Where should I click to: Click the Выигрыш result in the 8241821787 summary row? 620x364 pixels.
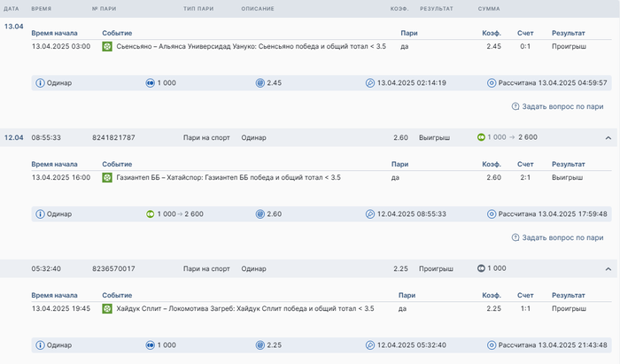click(x=435, y=138)
